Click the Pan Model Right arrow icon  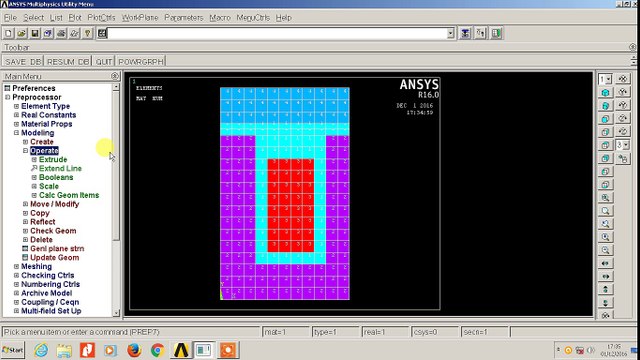606,276
